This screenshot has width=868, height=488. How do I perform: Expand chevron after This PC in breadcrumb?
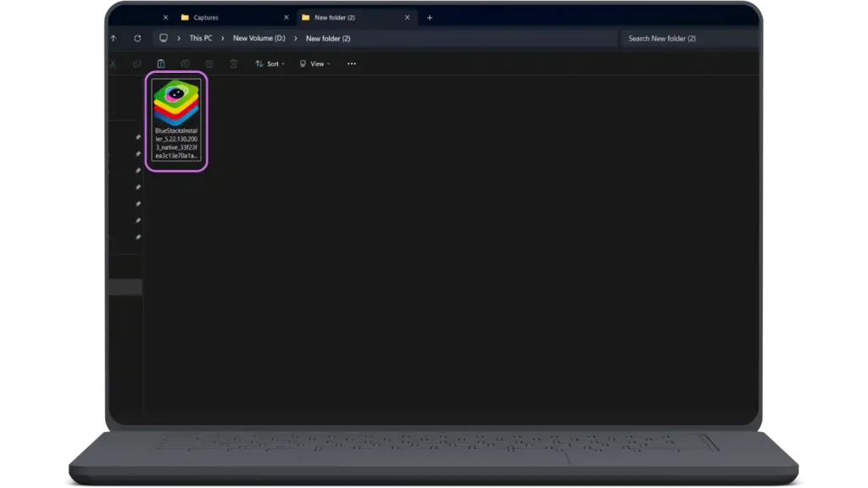click(223, 38)
